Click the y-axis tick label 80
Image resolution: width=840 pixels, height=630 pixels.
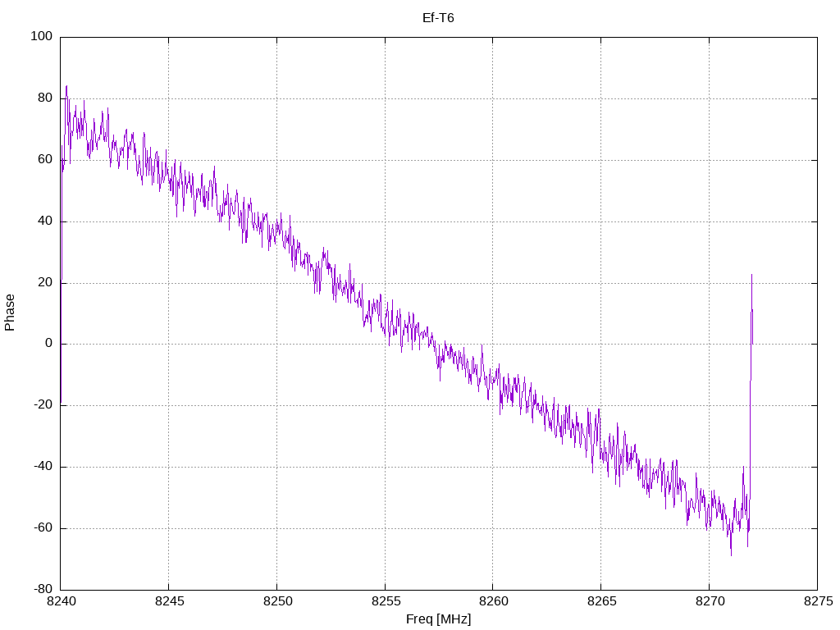click(45, 98)
